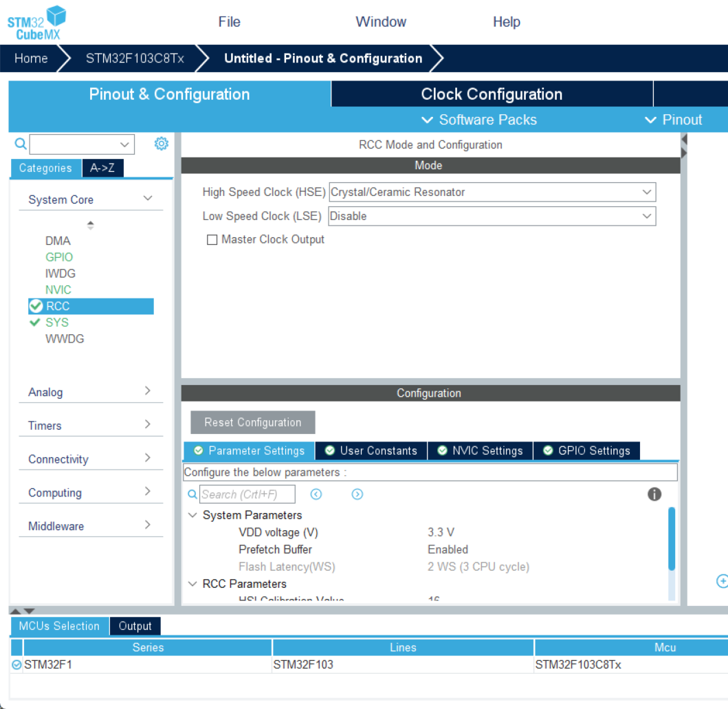The image size is (728, 709).
Task: Click the STM32CubeMX logo
Action: (x=36, y=23)
